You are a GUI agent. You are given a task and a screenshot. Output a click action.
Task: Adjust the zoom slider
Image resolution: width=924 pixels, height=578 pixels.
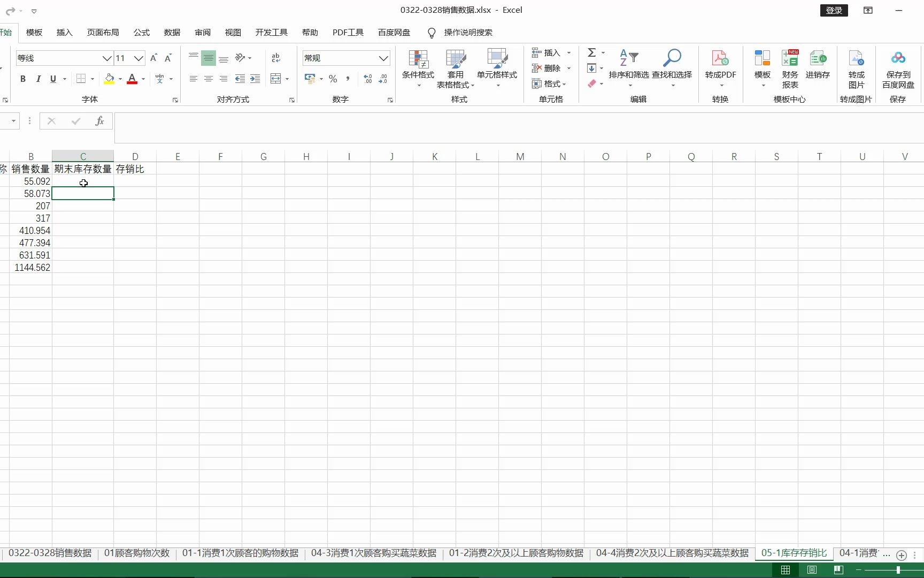898,570
